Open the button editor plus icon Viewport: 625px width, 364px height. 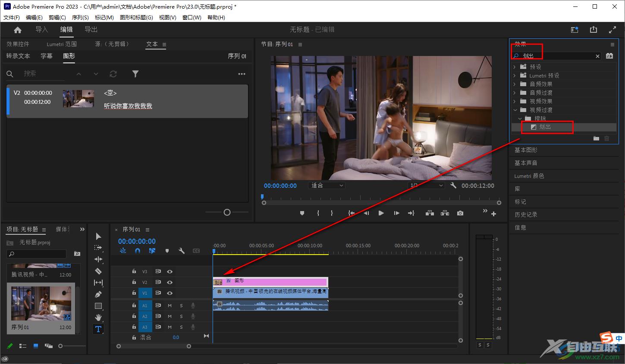tap(493, 214)
